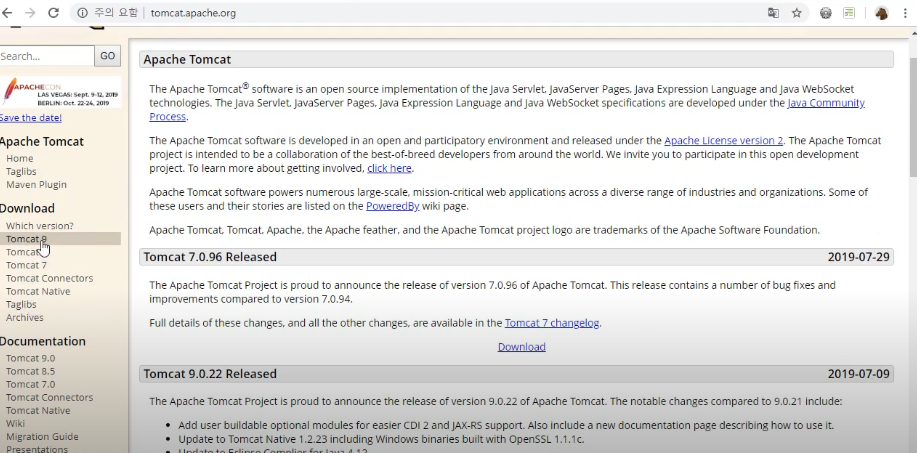This screenshot has height=453, width=917.
Task: Follow the Java Community Process link
Action: [x=826, y=103]
